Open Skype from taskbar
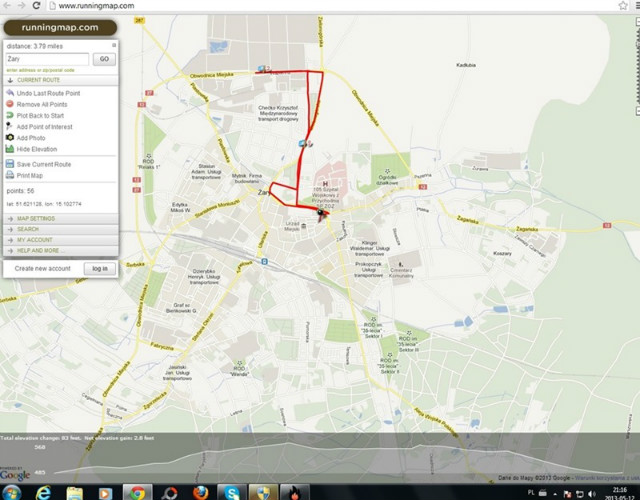 tap(232, 493)
